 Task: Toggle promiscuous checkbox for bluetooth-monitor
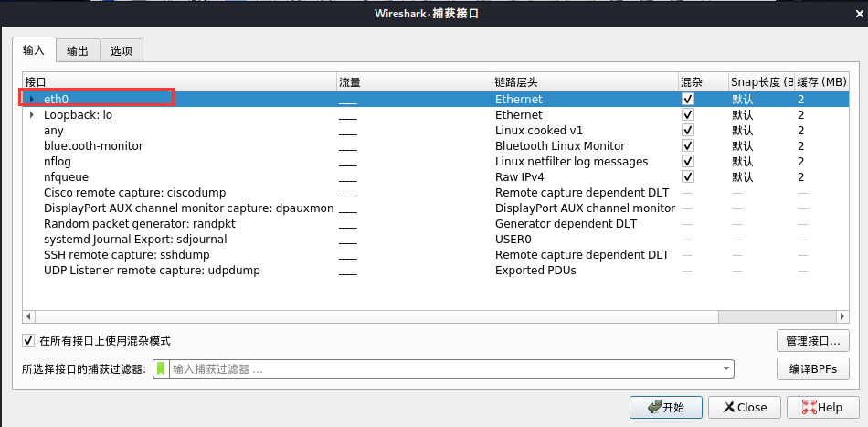[688, 146]
